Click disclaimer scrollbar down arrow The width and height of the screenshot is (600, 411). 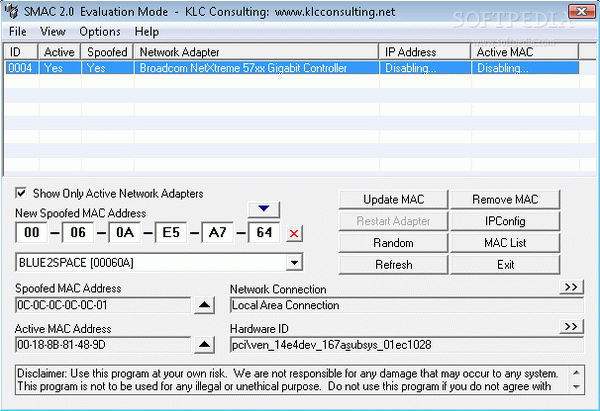pyautogui.click(x=577, y=387)
